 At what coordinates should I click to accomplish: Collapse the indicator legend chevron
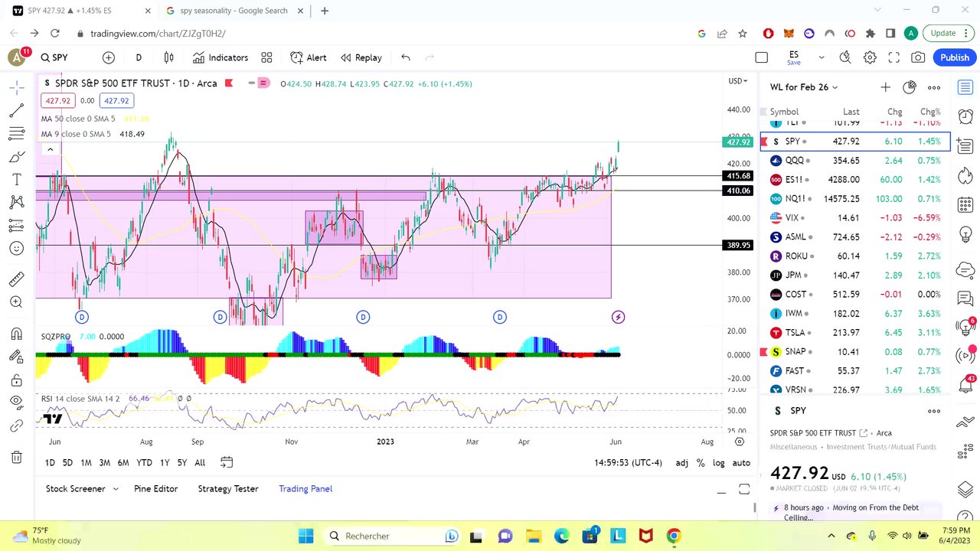(x=50, y=149)
